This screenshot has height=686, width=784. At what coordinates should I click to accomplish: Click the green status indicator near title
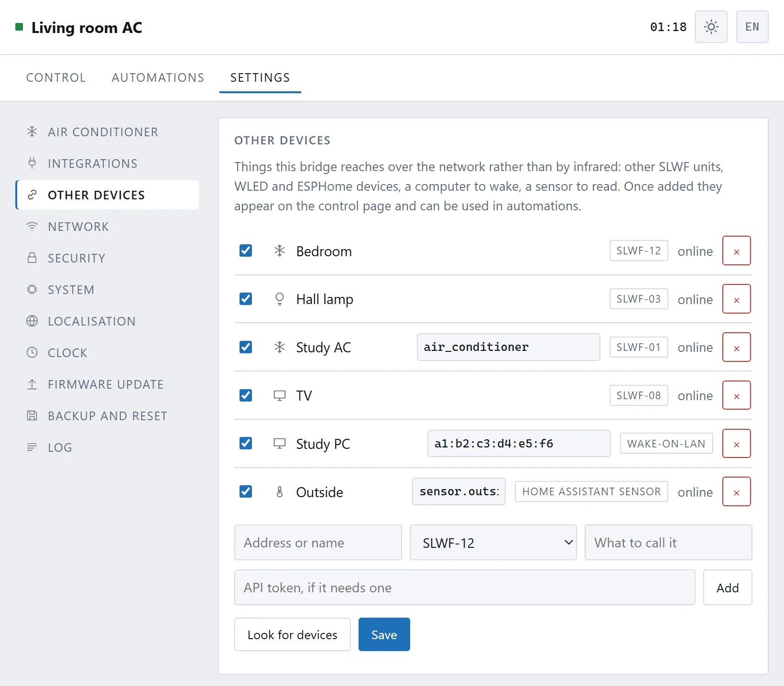19,27
